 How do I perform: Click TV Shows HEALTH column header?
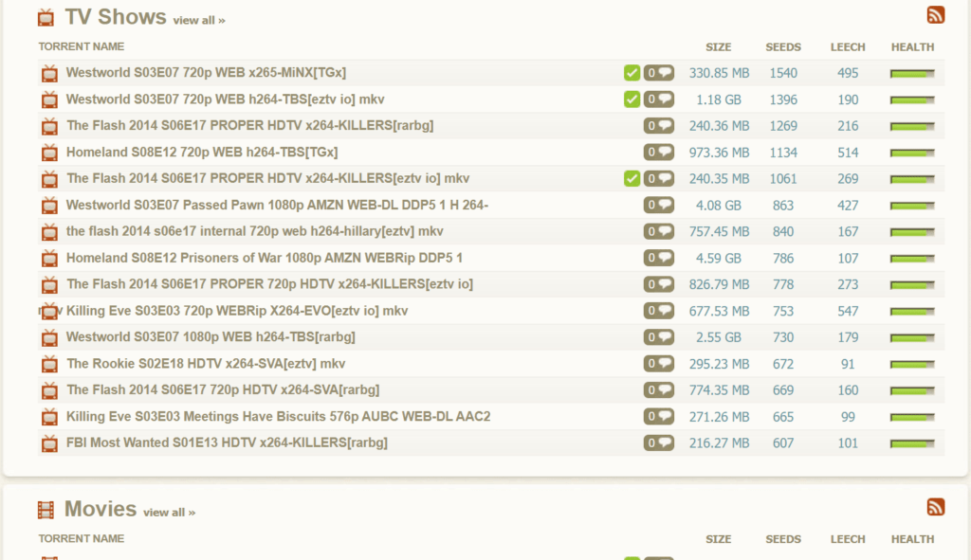coord(913,47)
